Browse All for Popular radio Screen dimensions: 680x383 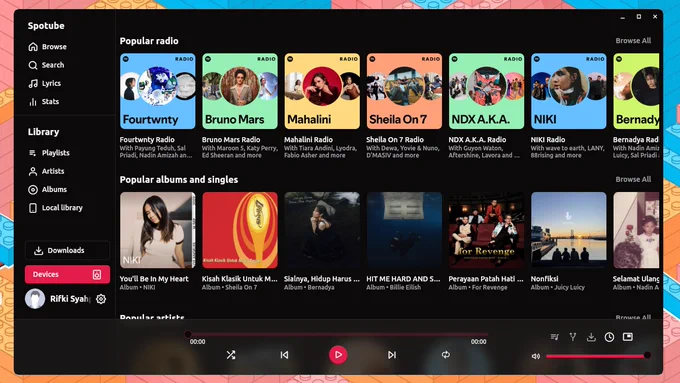(x=633, y=40)
